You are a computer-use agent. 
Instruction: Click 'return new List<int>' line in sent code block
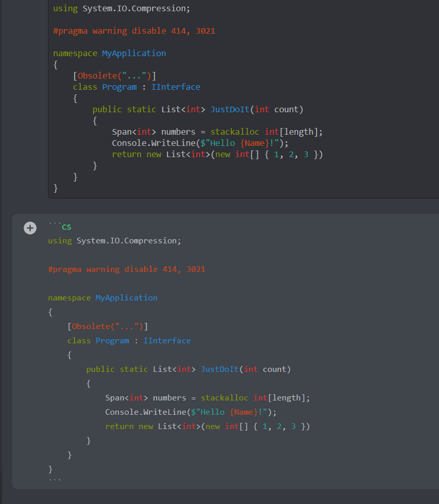click(217, 154)
